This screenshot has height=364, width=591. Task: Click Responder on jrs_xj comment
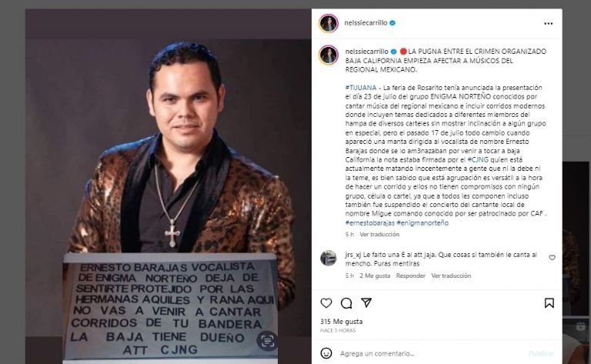[x=410, y=276]
